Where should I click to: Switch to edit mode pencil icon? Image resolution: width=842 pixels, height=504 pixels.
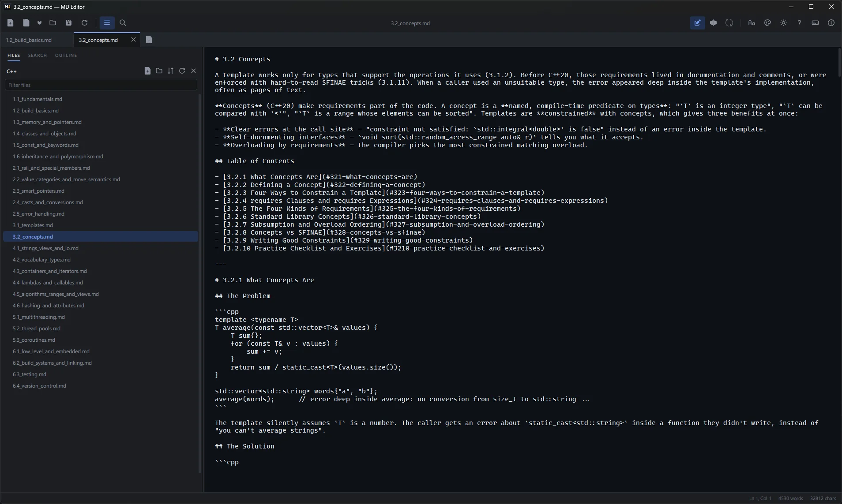697,23
